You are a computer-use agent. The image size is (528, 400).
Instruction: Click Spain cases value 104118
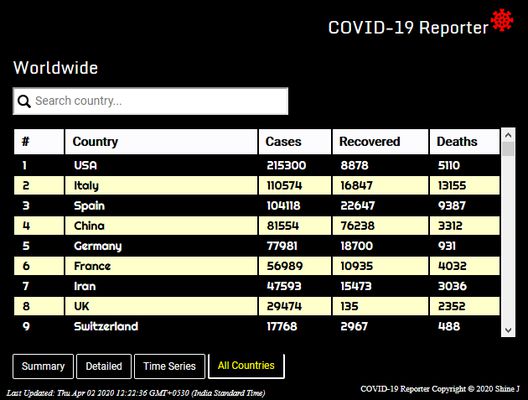283,206
